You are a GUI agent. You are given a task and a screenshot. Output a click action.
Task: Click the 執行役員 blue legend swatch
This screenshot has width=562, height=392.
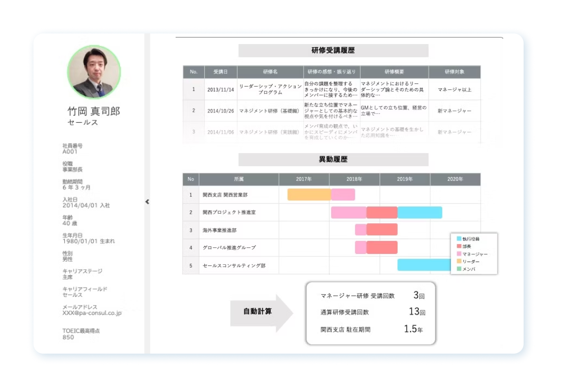point(459,239)
